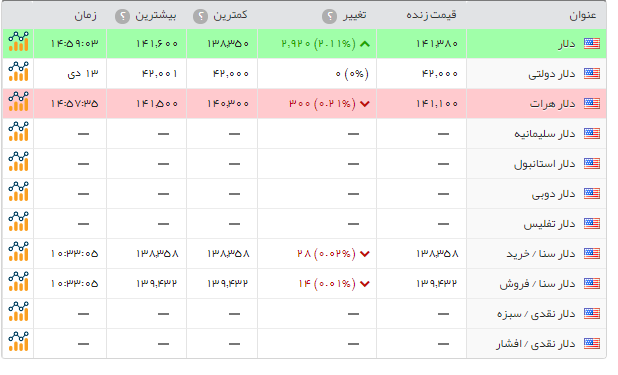Open chart icon for دلار هرات row
Image resolution: width=618 pixels, height=375 pixels.
(18, 102)
